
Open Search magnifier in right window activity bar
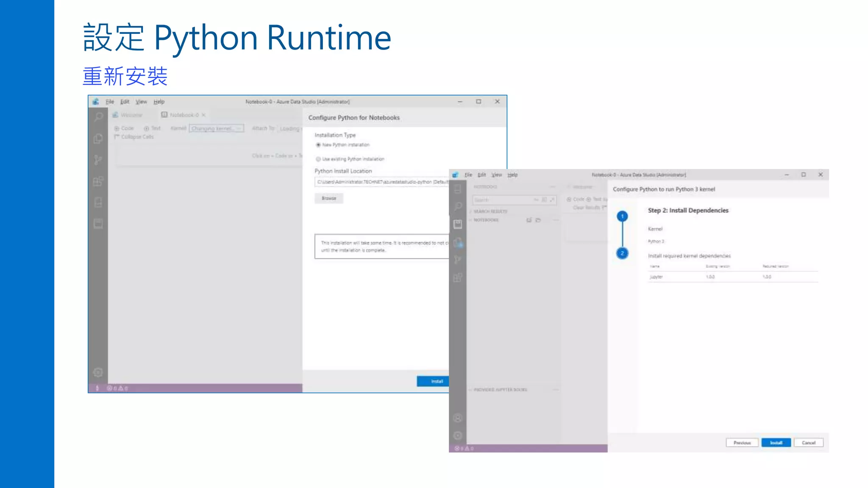[458, 206]
